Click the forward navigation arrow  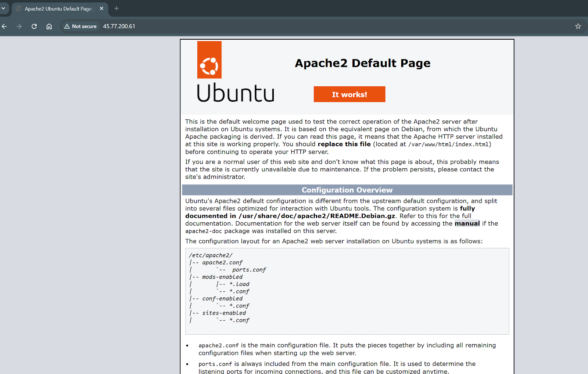[19, 26]
